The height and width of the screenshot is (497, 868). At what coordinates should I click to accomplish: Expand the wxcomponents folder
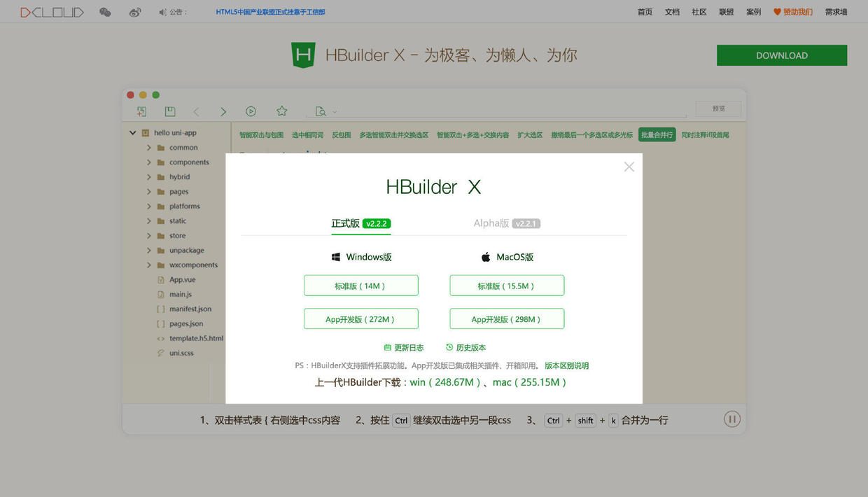(x=149, y=265)
